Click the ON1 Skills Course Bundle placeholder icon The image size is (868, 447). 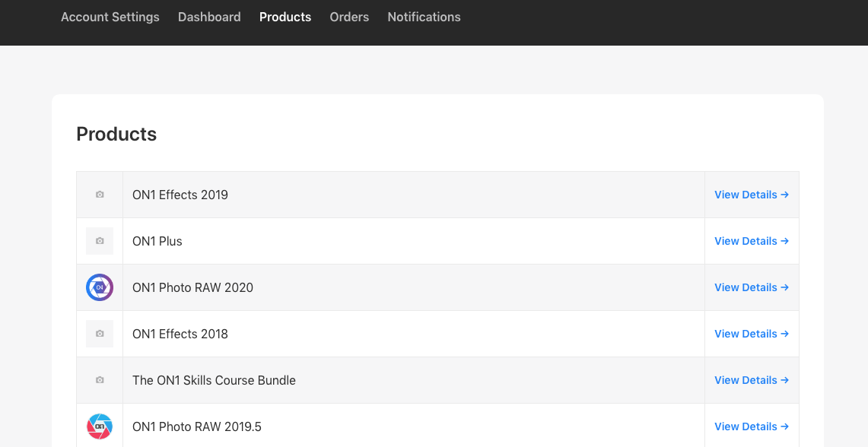click(x=100, y=380)
